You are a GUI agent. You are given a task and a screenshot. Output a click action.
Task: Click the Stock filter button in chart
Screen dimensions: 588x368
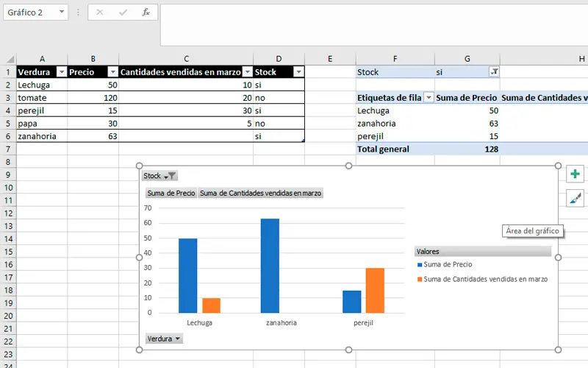click(x=159, y=176)
